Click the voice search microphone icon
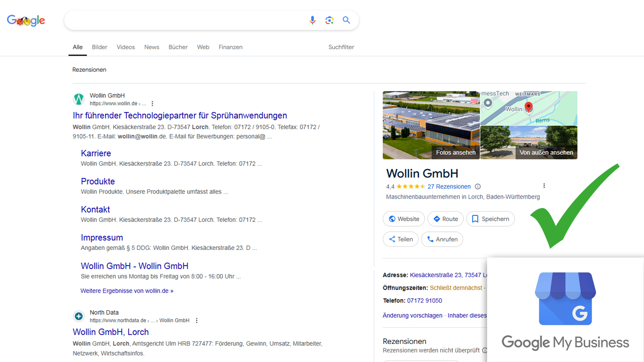This screenshot has width=644, height=362. [312, 20]
